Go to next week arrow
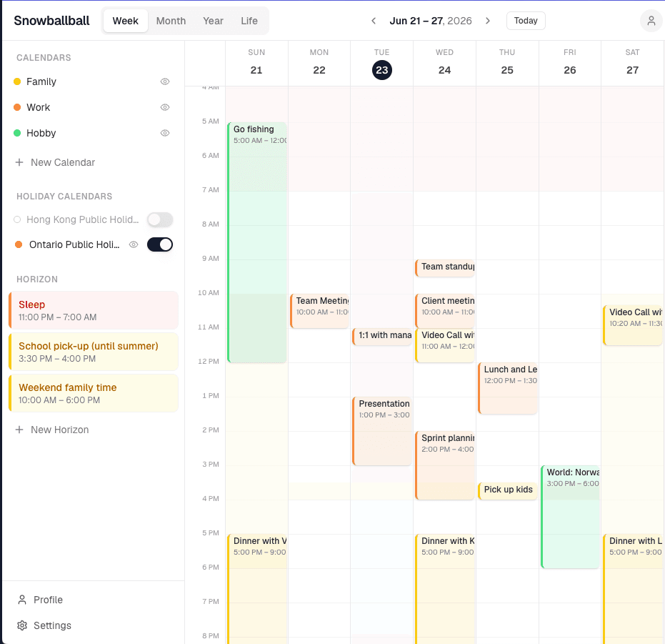665x644 pixels. 488,21
